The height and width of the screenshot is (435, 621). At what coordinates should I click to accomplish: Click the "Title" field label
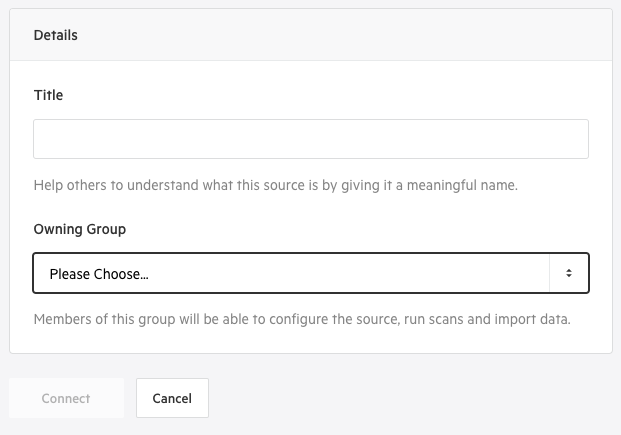click(48, 95)
